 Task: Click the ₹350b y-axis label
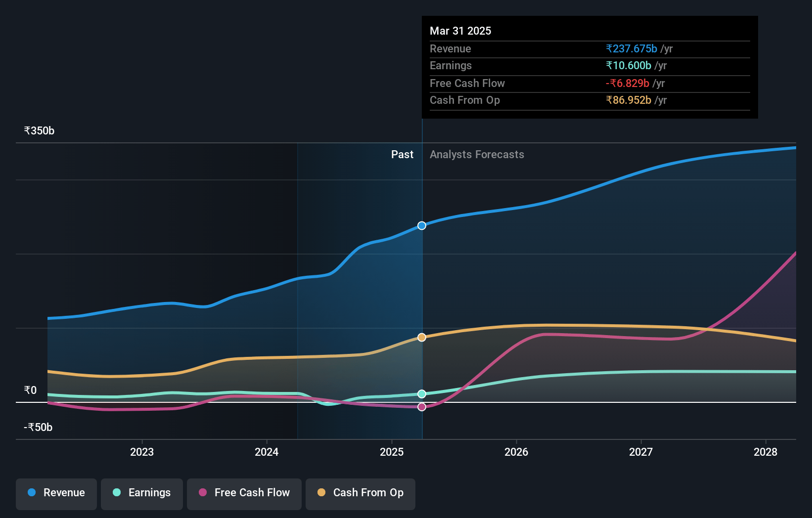39,130
